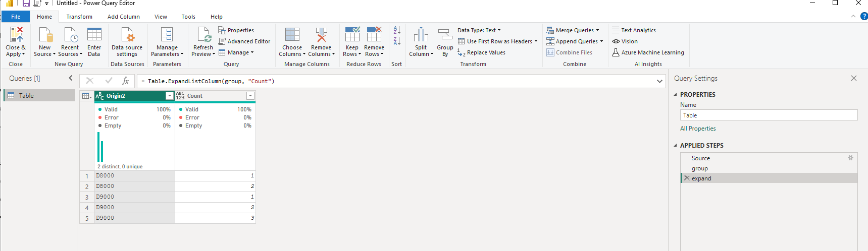Click the Close & Apply icon
Image resolution: width=868 pixels, height=251 pixels.
pos(16,34)
